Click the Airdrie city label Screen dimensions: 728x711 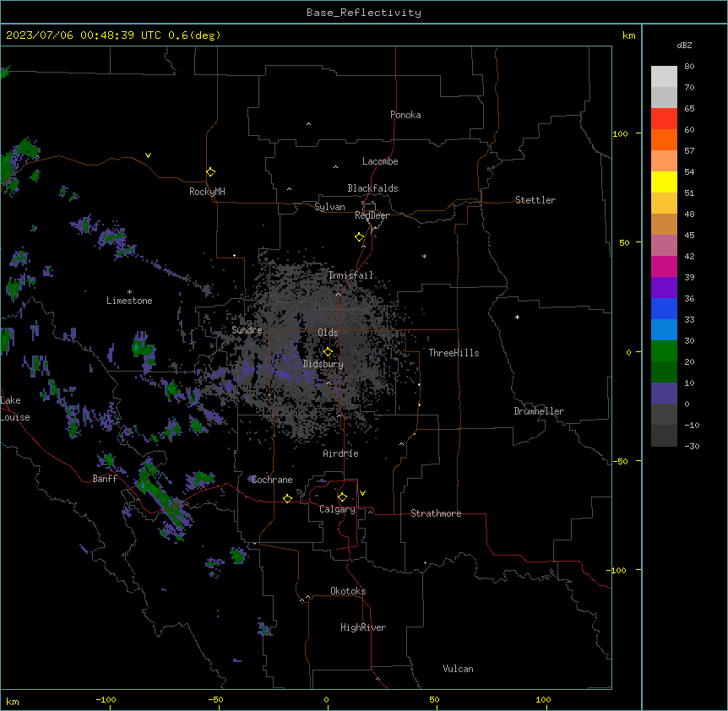[x=341, y=453]
